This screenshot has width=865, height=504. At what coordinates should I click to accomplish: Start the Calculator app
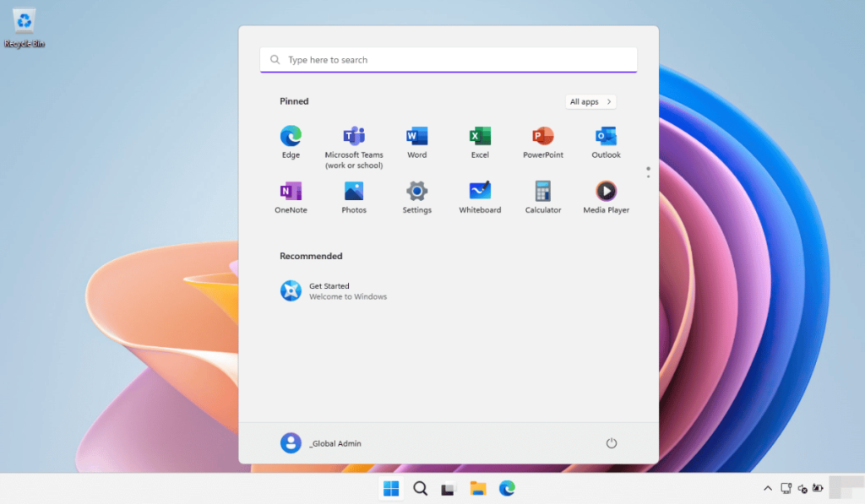[x=542, y=192]
